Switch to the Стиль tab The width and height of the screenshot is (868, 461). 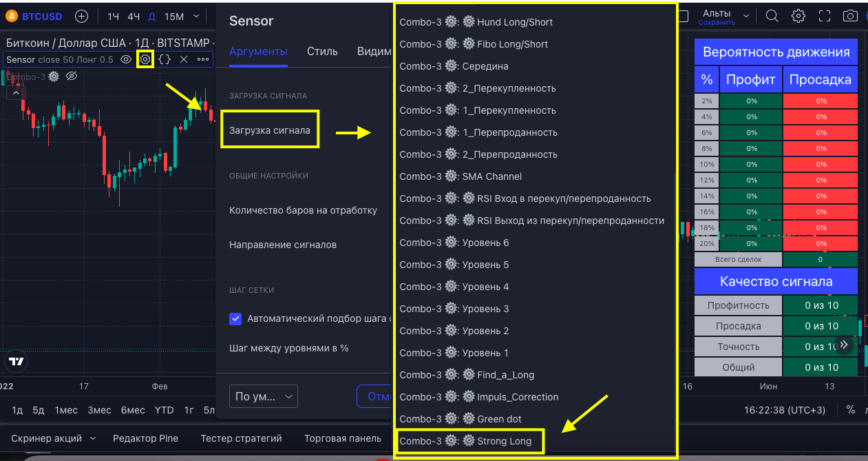pos(322,51)
